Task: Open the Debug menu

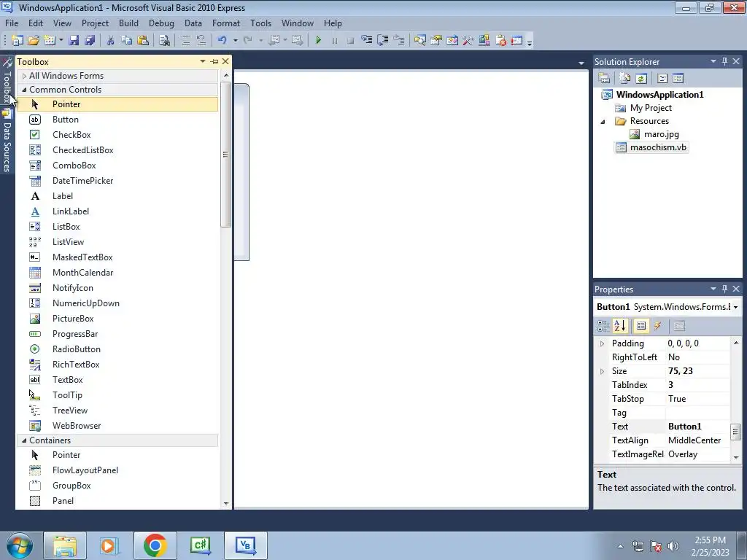Action: pyautogui.click(x=161, y=23)
